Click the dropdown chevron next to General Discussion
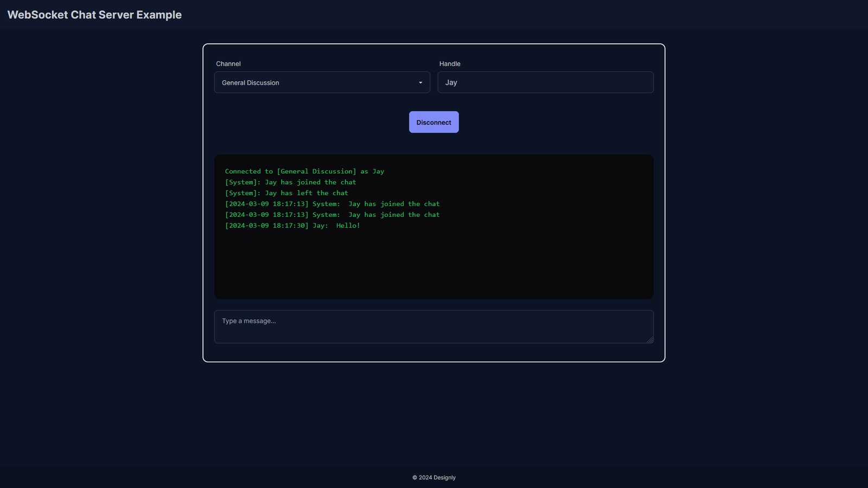This screenshot has height=488, width=868. (x=420, y=82)
